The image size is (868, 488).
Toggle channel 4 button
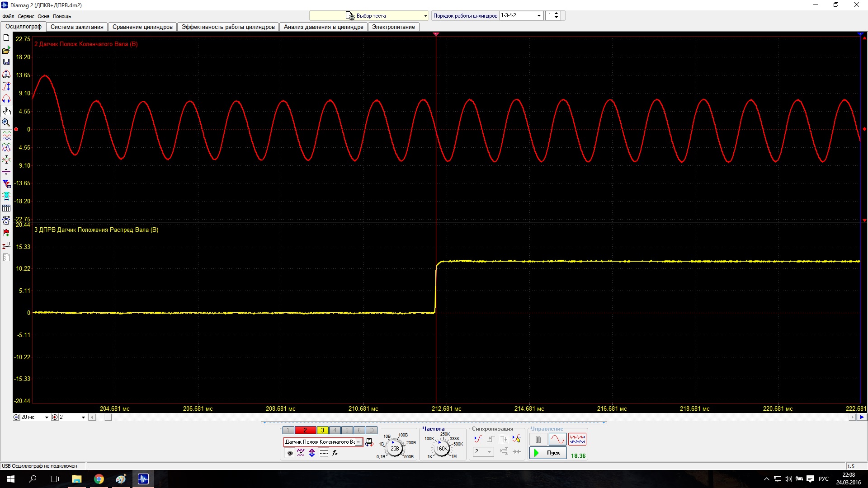coord(335,430)
